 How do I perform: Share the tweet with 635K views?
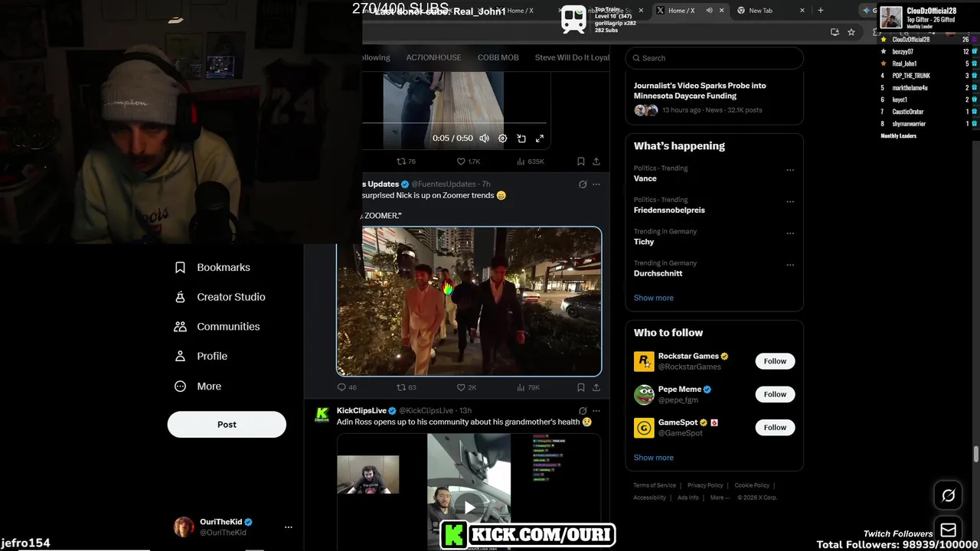tap(596, 161)
